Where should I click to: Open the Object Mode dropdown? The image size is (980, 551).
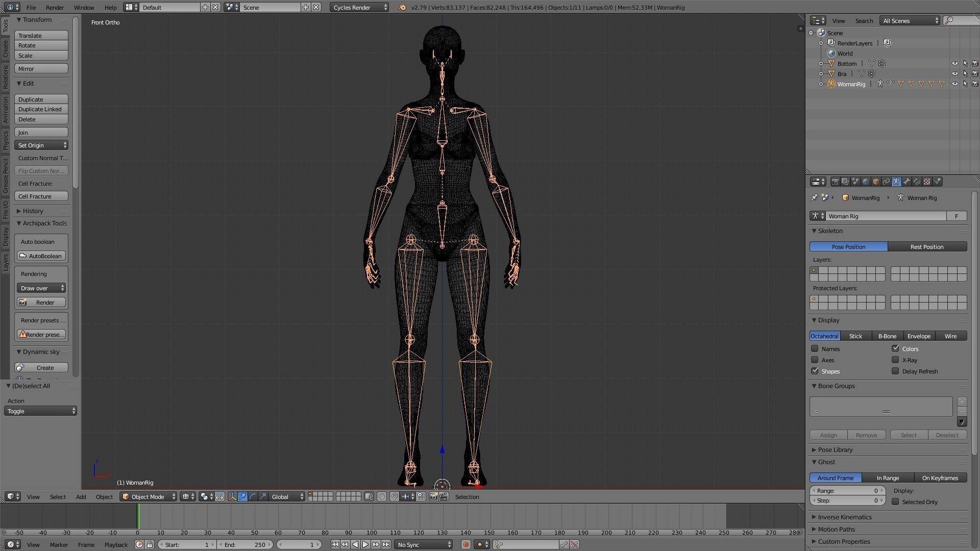[x=148, y=496]
